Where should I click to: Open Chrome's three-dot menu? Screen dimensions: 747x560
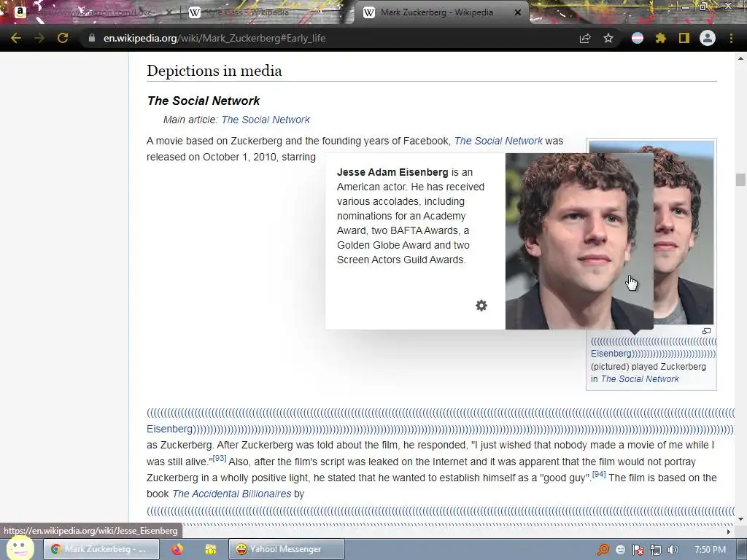[x=731, y=38]
